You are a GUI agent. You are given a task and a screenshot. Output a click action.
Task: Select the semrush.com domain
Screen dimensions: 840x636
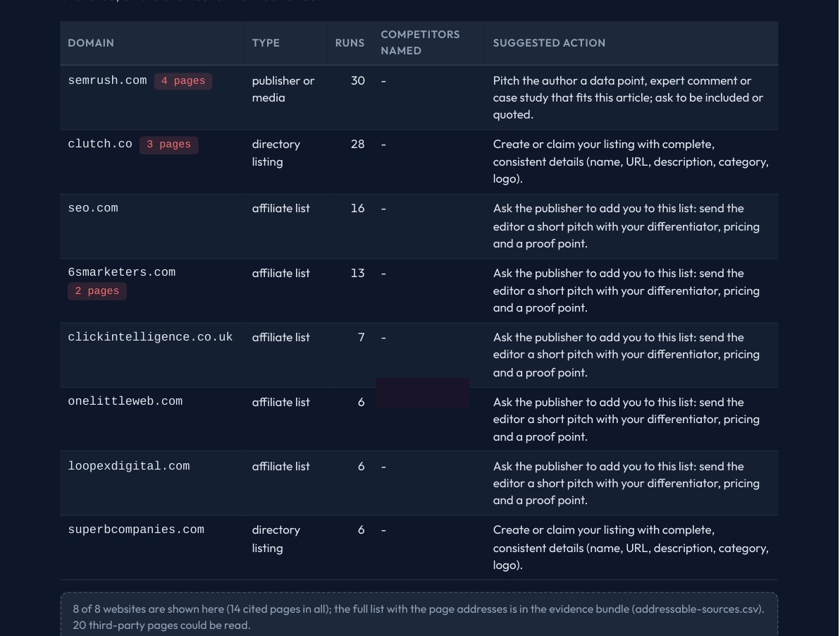point(107,80)
